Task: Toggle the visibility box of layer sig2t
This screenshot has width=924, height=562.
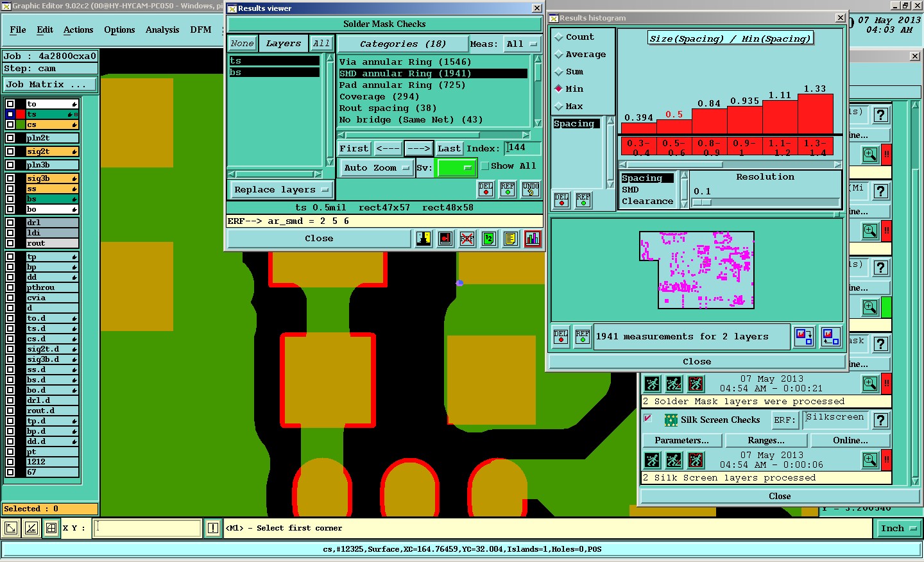Action: 10,152
